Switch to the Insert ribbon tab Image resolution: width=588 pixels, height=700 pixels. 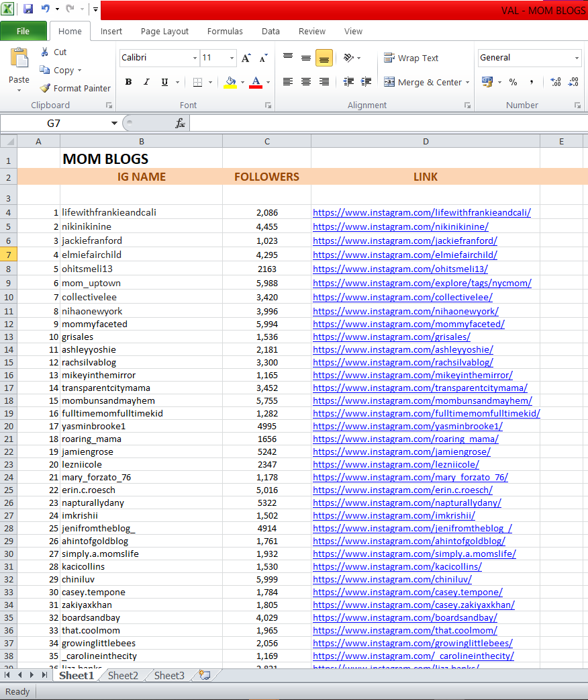tap(111, 32)
